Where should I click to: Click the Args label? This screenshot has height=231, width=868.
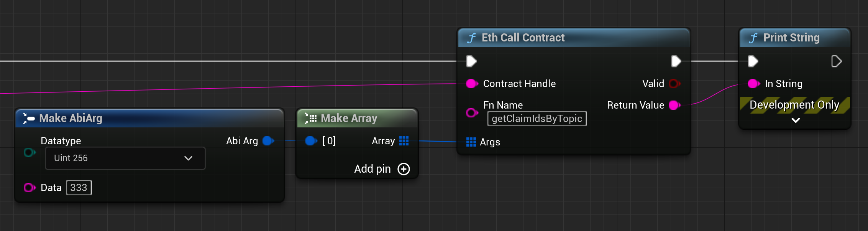coord(490,142)
